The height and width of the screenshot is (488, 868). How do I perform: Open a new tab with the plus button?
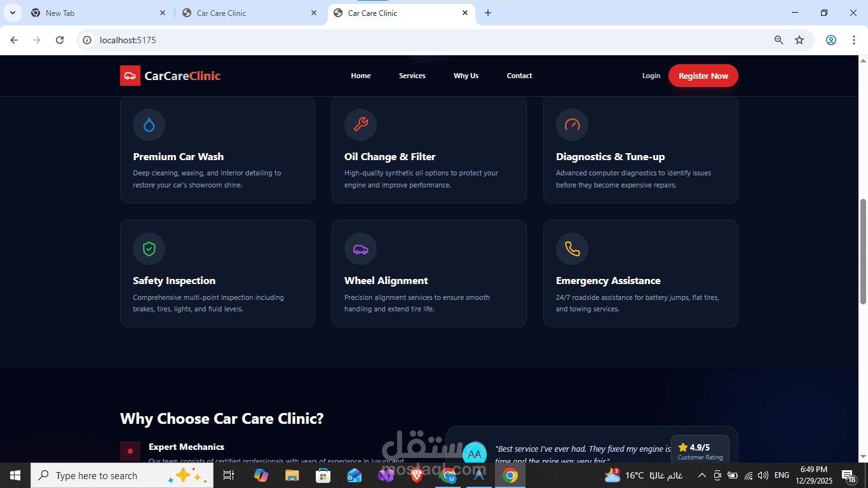coord(488,13)
